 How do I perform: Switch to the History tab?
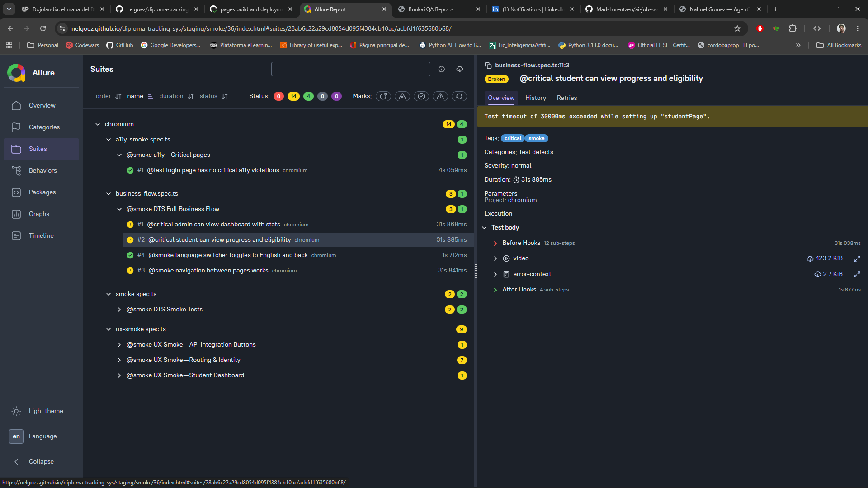pos(536,98)
